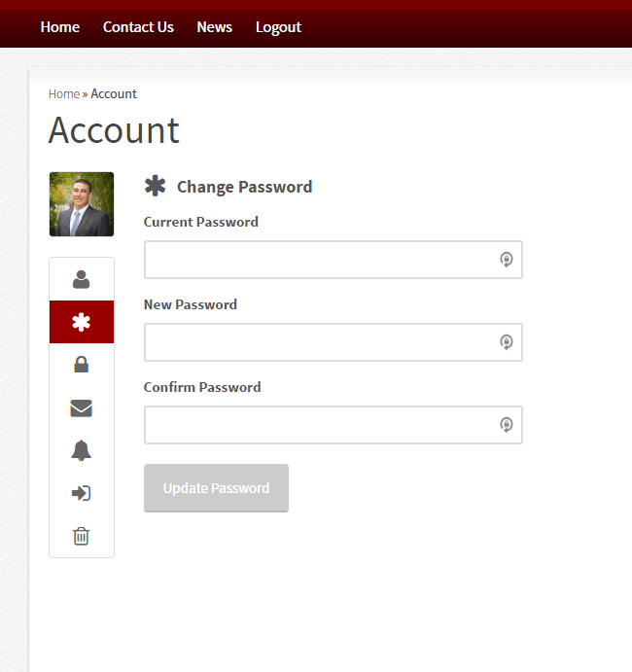Click Logout in the top navigation

pyautogui.click(x=278, y=27)
